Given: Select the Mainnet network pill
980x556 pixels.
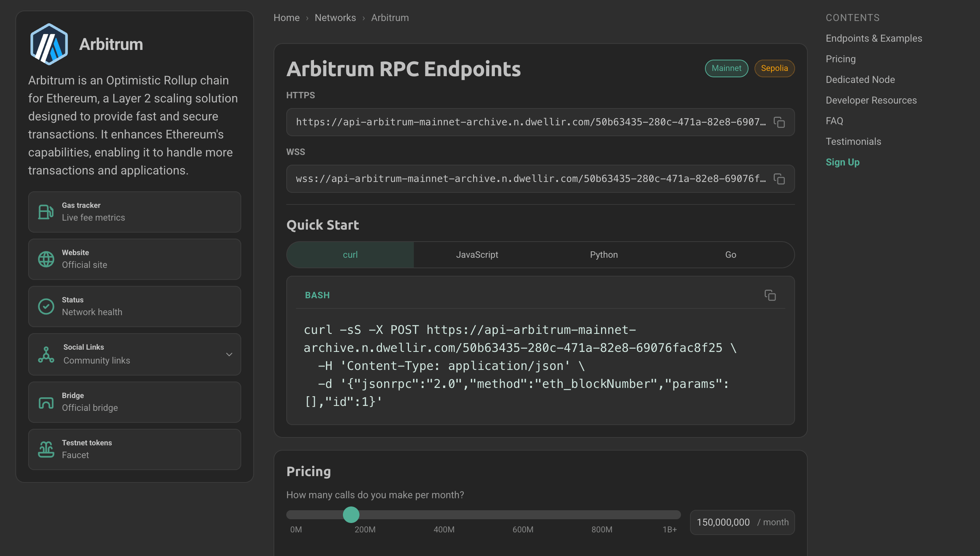Looking at the screenshot, I should [726, 68].
